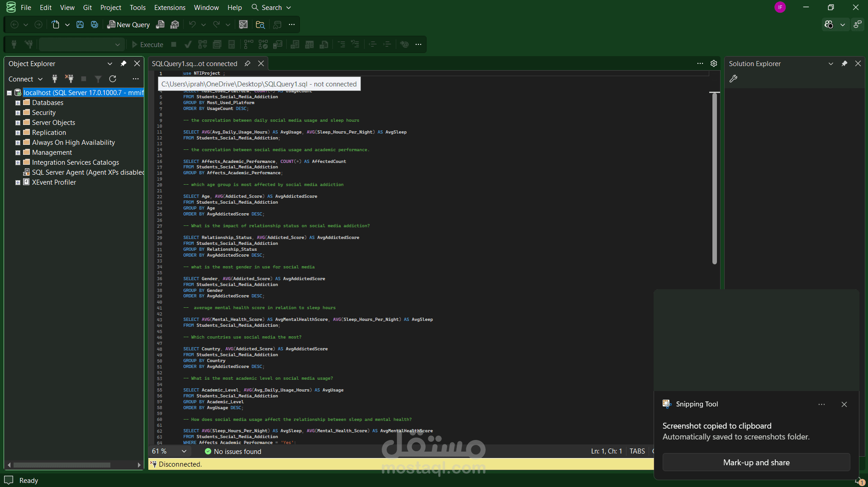
Task: Select Results to Text output mode
Action: pyautogui.click(x=295, y=44)
